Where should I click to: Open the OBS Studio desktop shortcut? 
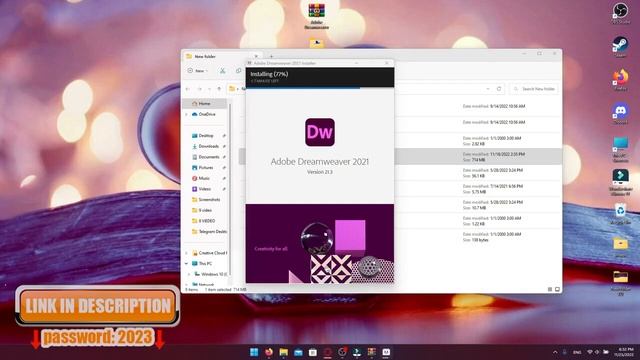pos(620,13)
